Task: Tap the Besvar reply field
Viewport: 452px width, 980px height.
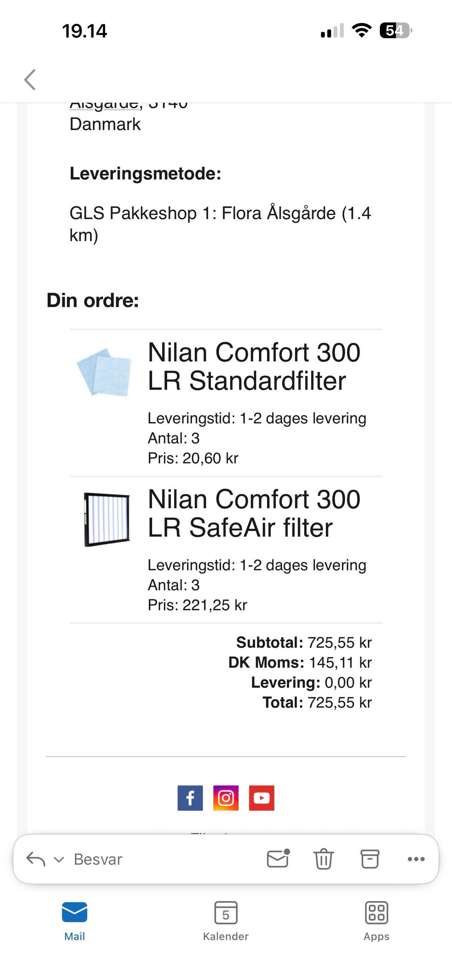Action: 98,859
